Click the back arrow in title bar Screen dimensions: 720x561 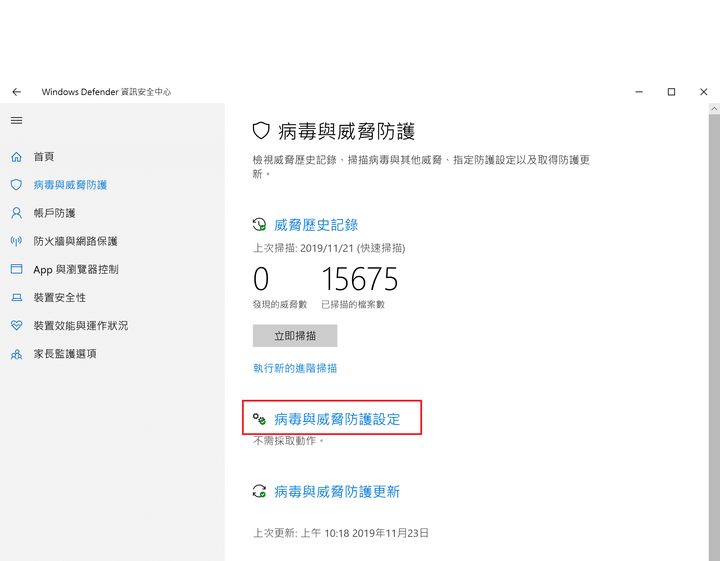pos(17,92)
